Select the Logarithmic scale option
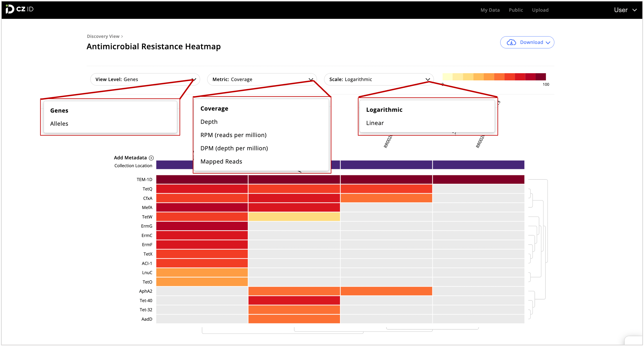The image size is (644, 346). click(x=384, y=110)
